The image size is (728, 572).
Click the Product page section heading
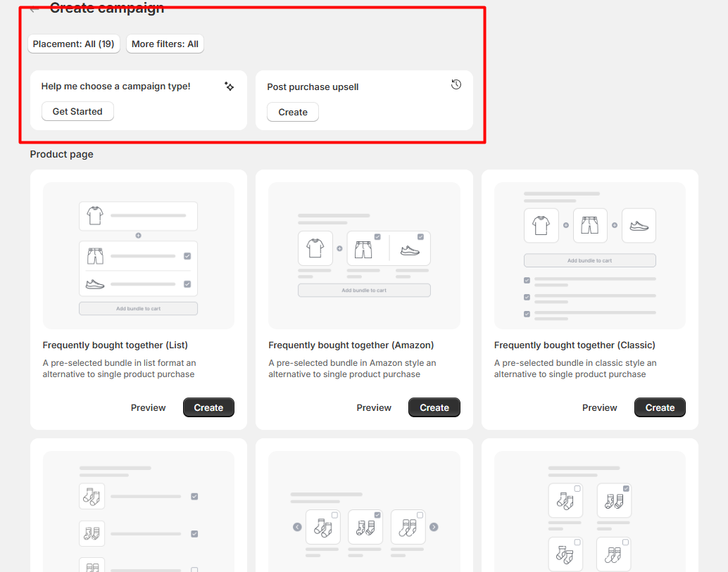point(62,155)
